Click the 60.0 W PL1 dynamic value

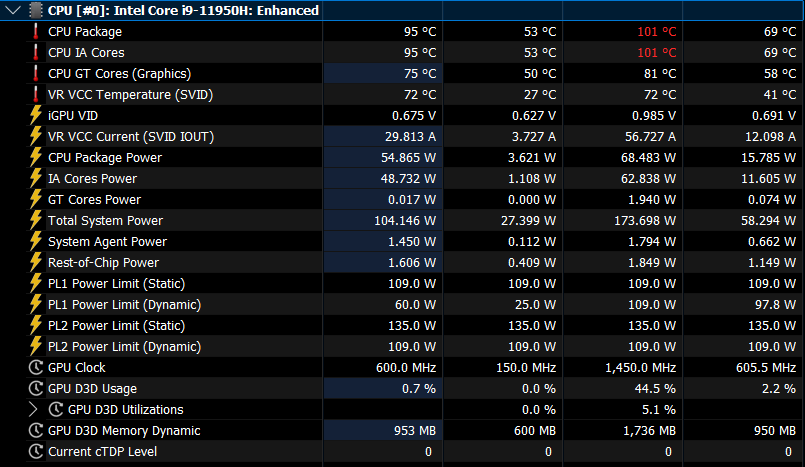click(x=415, y=305)
